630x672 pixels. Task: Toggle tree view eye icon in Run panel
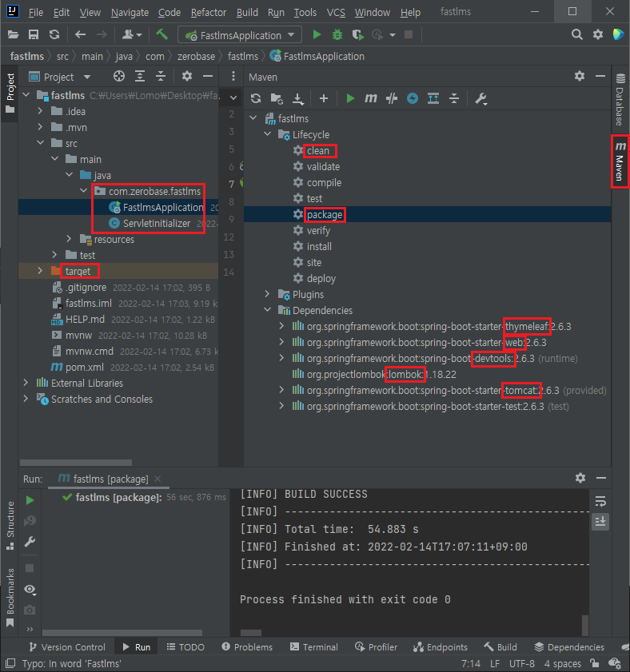(30, 590)
